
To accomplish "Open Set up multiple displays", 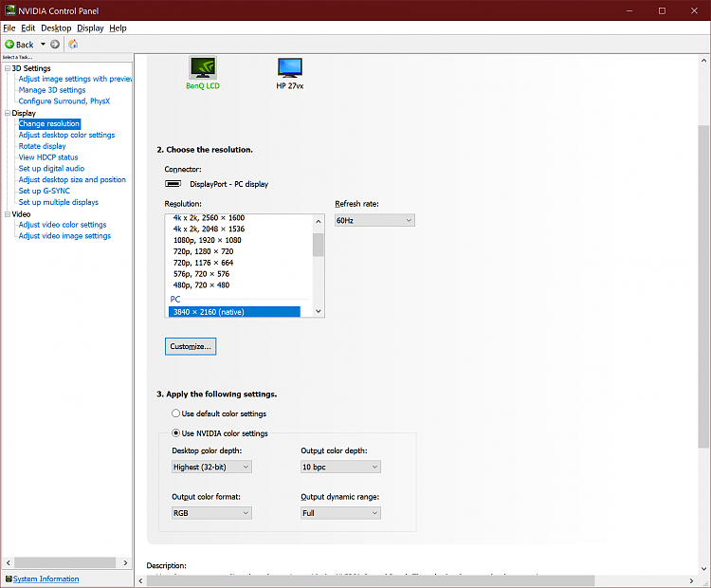I will 59,202.
